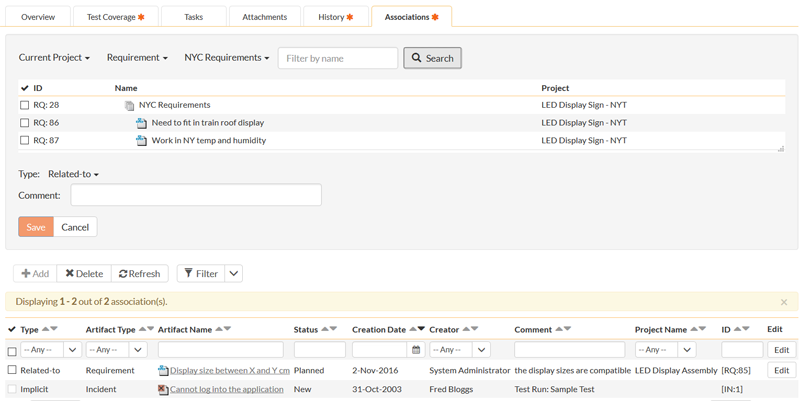Sort Type column ascending arrow

click(x=44, y=329)
